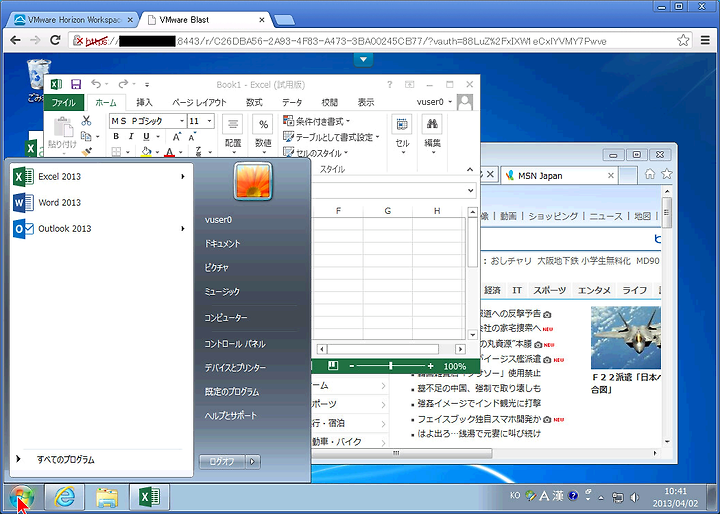Click the zoom in plus button in Excel
Viewport: 720px width, 514px height.
tap(430, 366)
